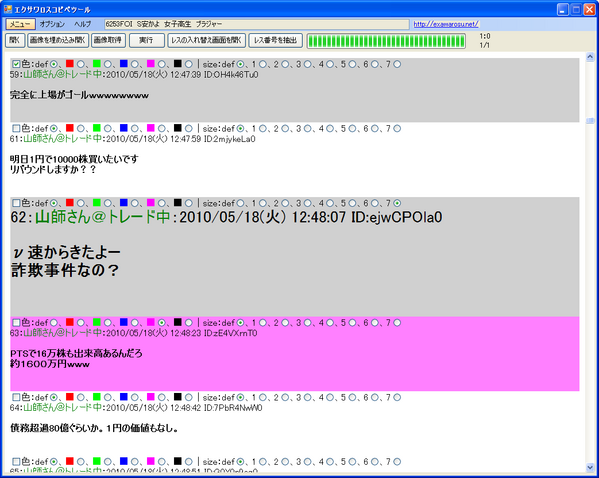Viewport: 599px width, 478px height.
Task: Select size 7 radio on post 59
Action: (397, 64)
